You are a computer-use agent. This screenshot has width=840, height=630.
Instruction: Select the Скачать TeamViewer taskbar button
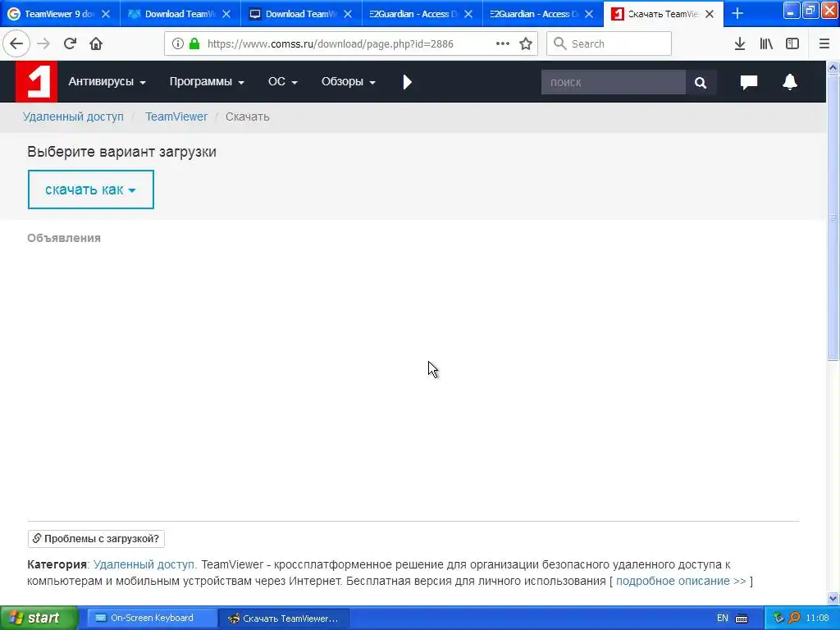click(x=284, y=619)
